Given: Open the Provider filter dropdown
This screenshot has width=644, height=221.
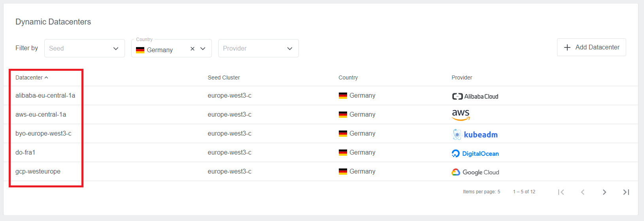Looking at the screenshot, I should tap(258, 48).
